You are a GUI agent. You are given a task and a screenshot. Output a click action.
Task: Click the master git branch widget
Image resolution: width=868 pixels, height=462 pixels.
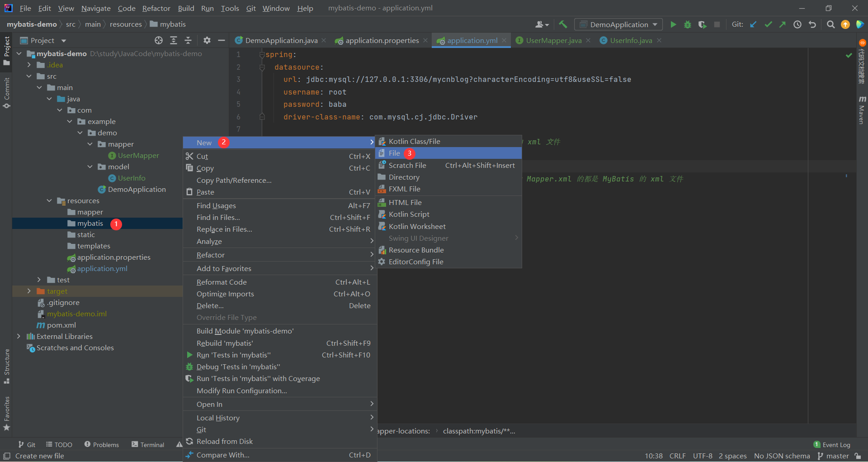[833, 456]
